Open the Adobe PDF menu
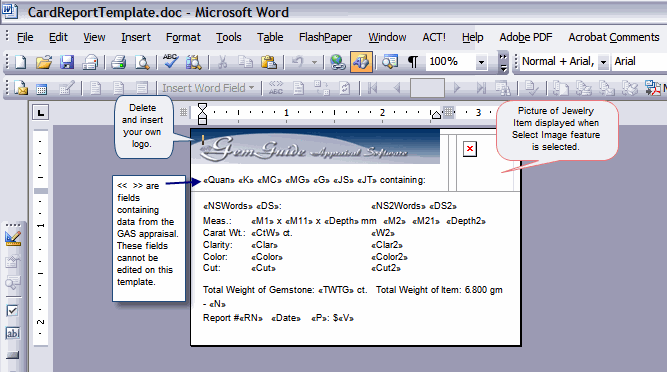This screenshot has width=667, height=372. point(526,37)
